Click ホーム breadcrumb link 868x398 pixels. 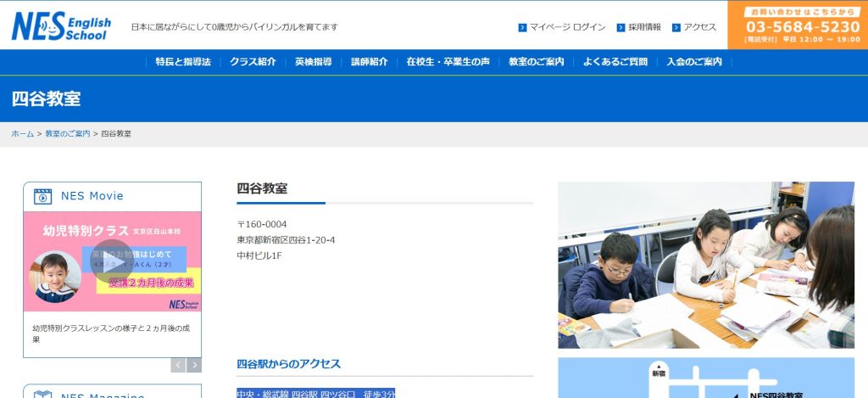tap(23, 134)
